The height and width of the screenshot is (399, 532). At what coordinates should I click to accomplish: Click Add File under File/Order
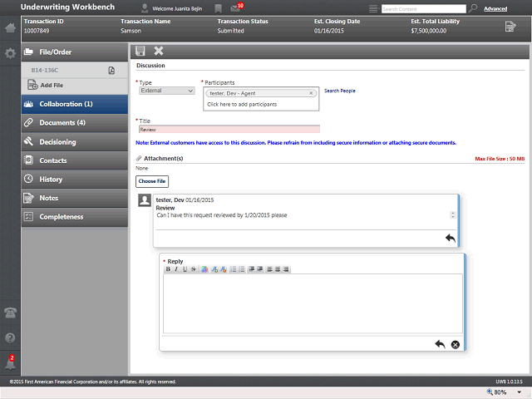(x=45, y=85)
